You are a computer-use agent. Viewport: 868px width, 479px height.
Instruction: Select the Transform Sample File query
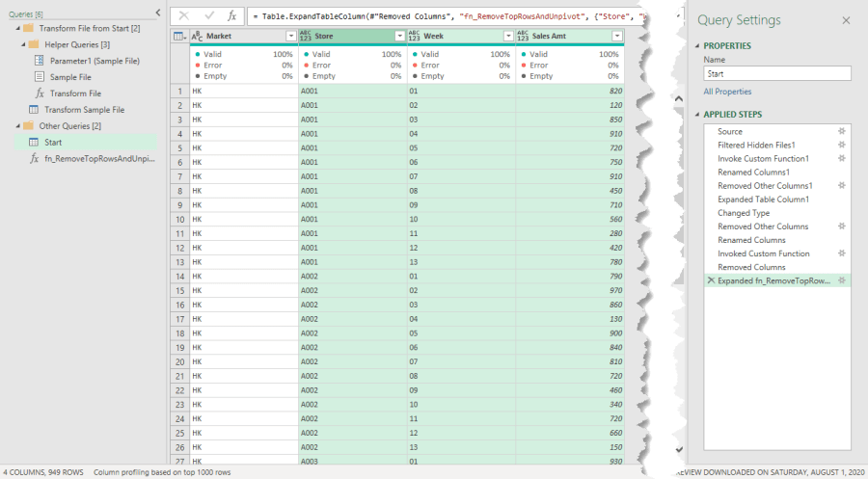(x=84, y=110)
